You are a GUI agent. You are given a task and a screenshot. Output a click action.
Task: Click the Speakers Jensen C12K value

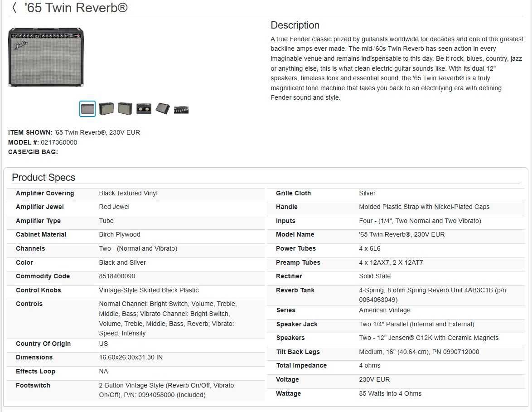pyautogui.click(x=429, y=338)
